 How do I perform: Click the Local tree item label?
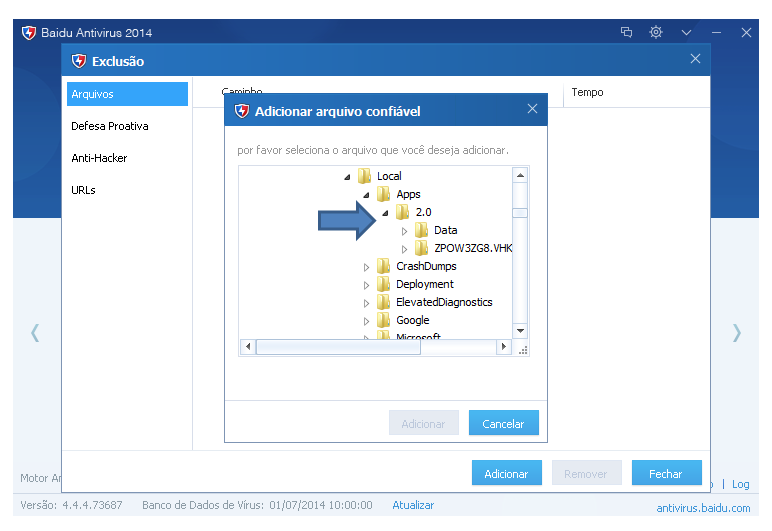tap(389, 176)
